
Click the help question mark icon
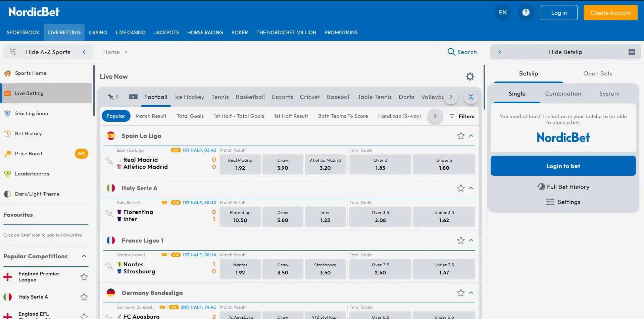526,12
